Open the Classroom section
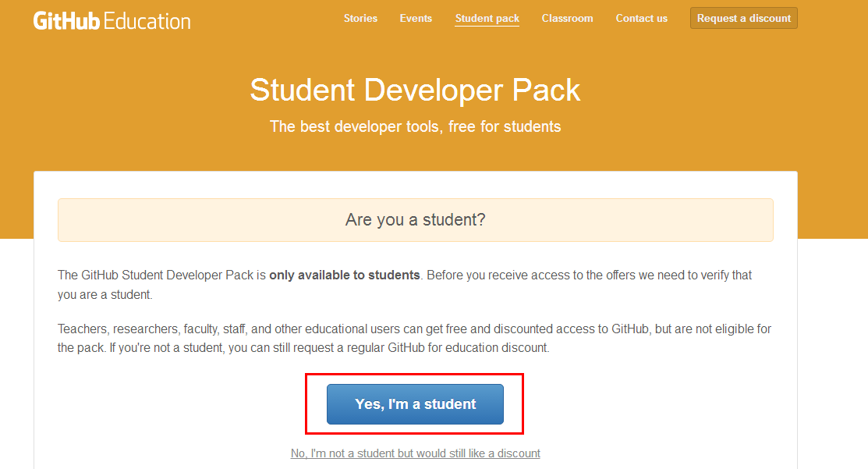This screenshot has width=868, height=469. pyautogui.click(x=568, y=18)
